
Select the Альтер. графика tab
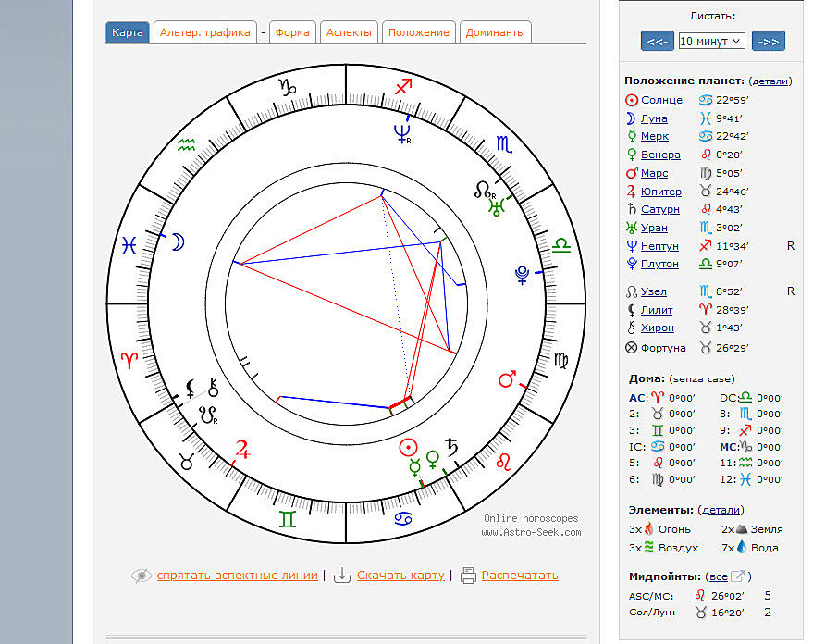click(204, 32)
